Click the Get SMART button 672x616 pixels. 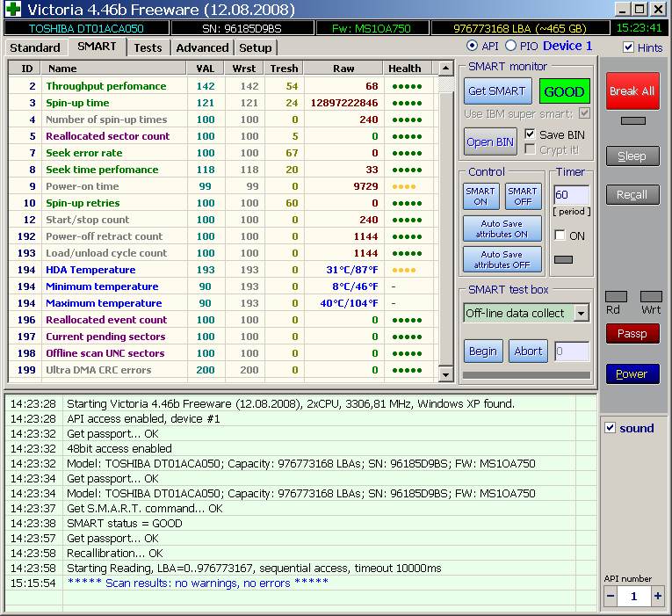tap(497, 91)
